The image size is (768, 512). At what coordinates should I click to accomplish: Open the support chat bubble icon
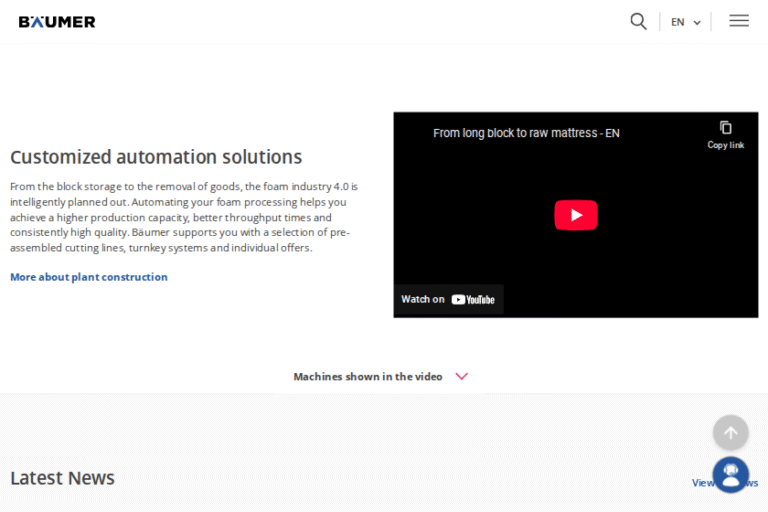(730, 474)
